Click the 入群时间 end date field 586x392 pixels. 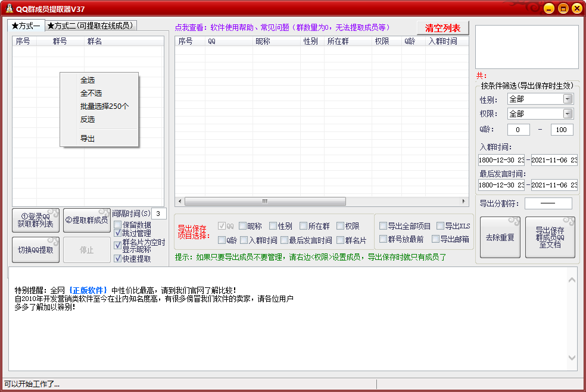click(x=554, y=160)
